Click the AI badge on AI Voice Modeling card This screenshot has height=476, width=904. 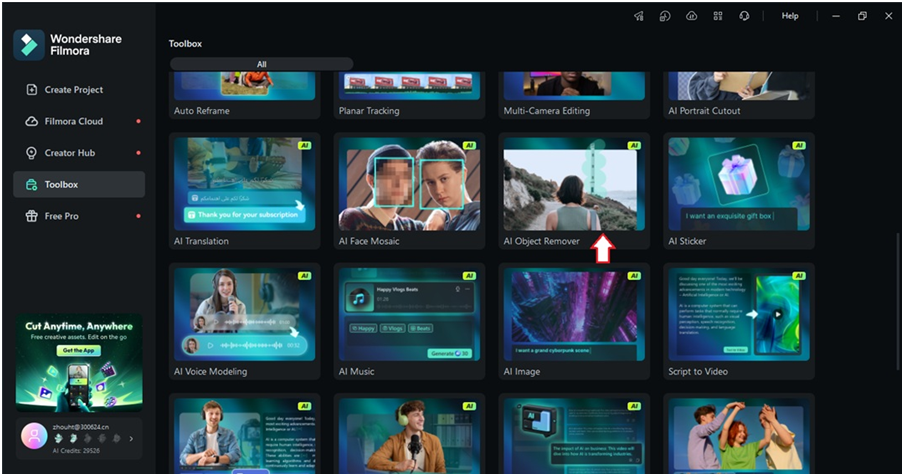(304, 276)
